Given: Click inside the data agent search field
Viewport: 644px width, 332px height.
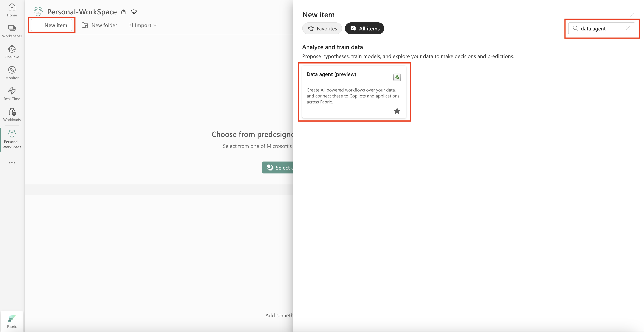Looking at the screenshot, I should 600,29.
